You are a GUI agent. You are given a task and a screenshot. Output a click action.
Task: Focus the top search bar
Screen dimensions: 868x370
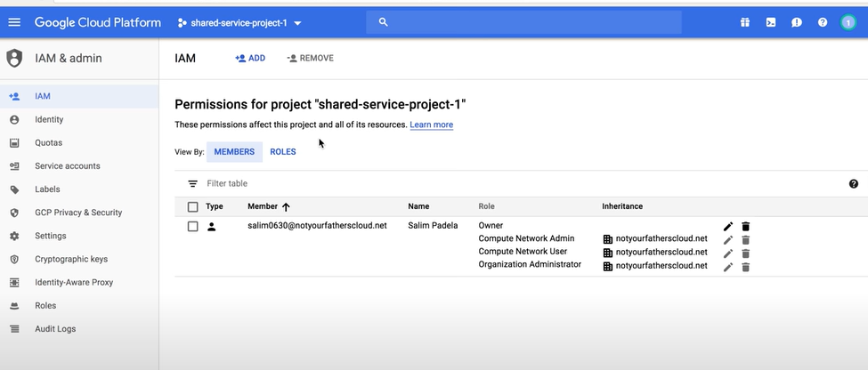pyautogui.click(x=523, y=22)
